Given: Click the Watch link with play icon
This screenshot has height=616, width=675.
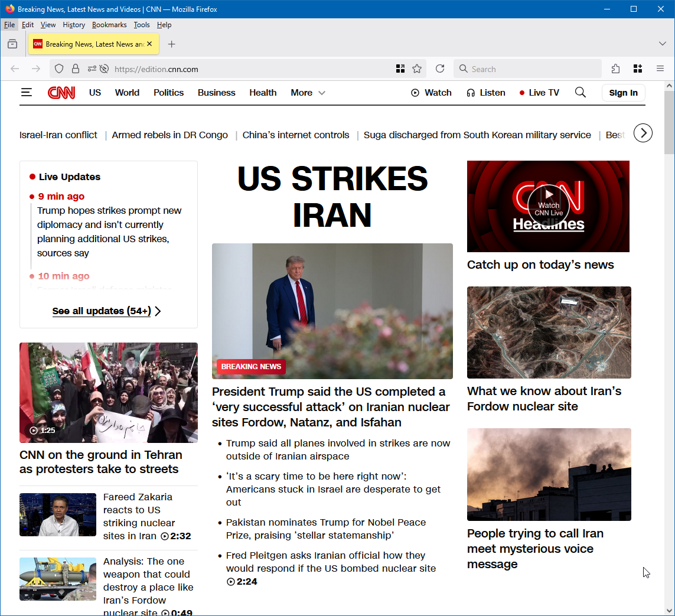Looking at the screenshot, I should 431,93.
